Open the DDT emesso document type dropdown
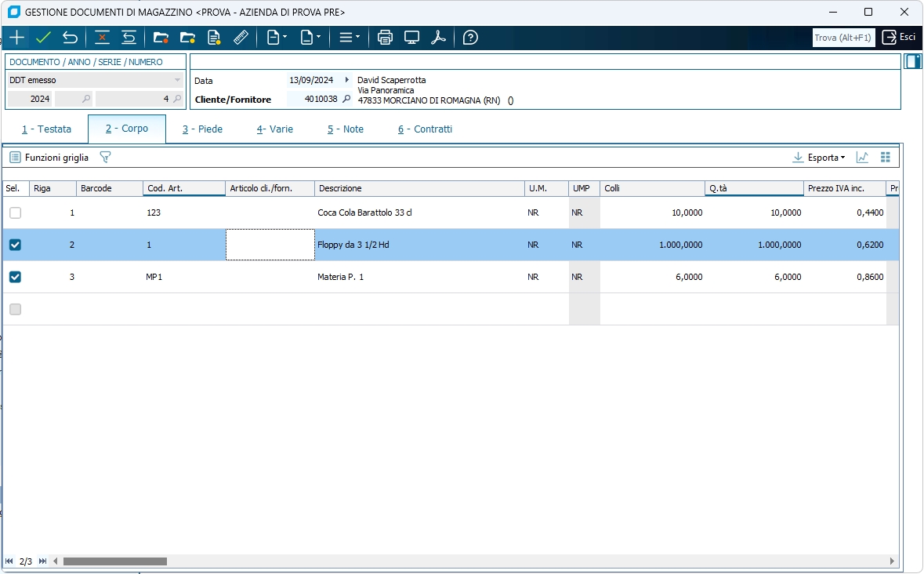The width and height of the screenshot is (924, 574). [x=177, y=80]
